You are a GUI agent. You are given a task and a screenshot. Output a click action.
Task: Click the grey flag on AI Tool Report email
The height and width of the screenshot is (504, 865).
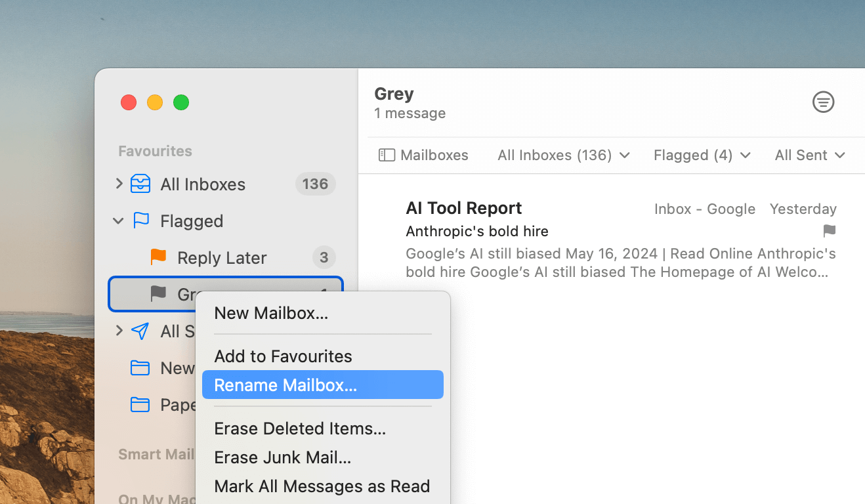pos(830,231)
